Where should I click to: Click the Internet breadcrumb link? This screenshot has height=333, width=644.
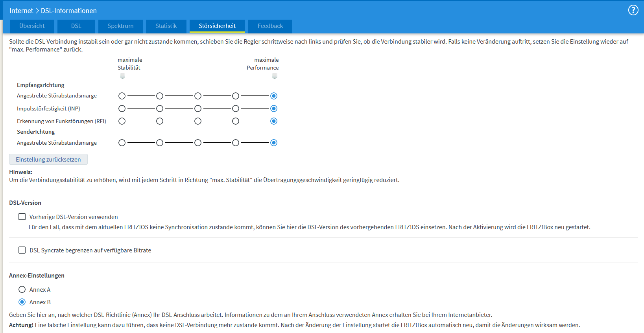click(x=21, y=11)
